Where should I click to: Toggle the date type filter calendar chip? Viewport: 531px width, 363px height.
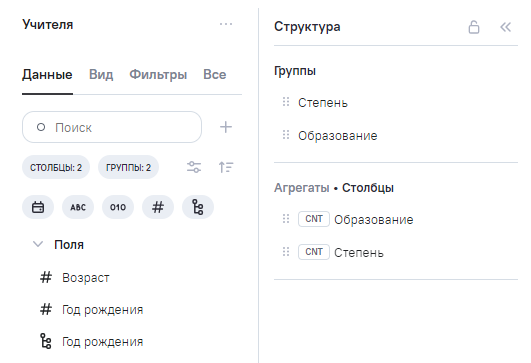38,207
